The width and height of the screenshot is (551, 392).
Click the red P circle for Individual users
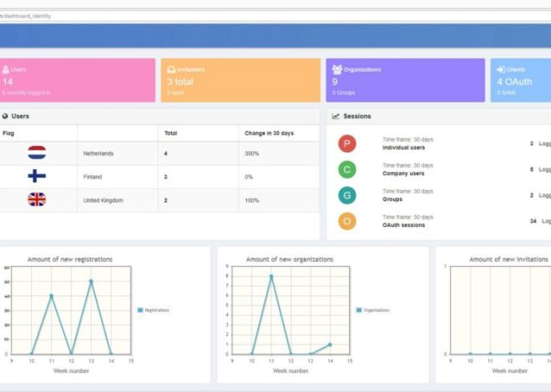click(x=347, y=143)
